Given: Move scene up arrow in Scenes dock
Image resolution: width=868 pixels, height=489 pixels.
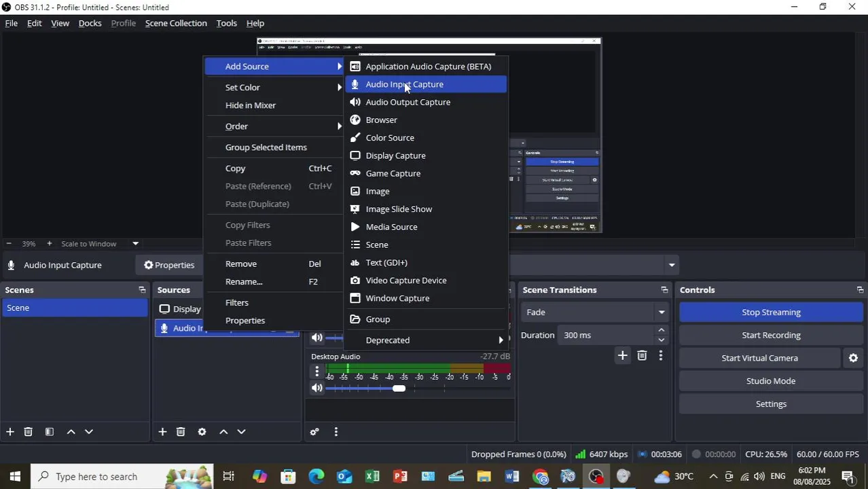Looking at the screenshot, I should 71,432.
